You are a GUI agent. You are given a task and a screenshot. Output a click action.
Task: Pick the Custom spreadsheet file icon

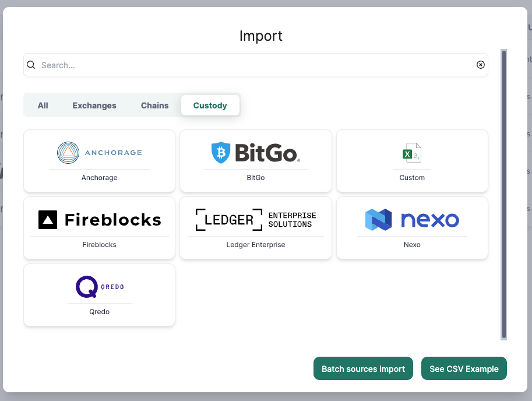412,153
